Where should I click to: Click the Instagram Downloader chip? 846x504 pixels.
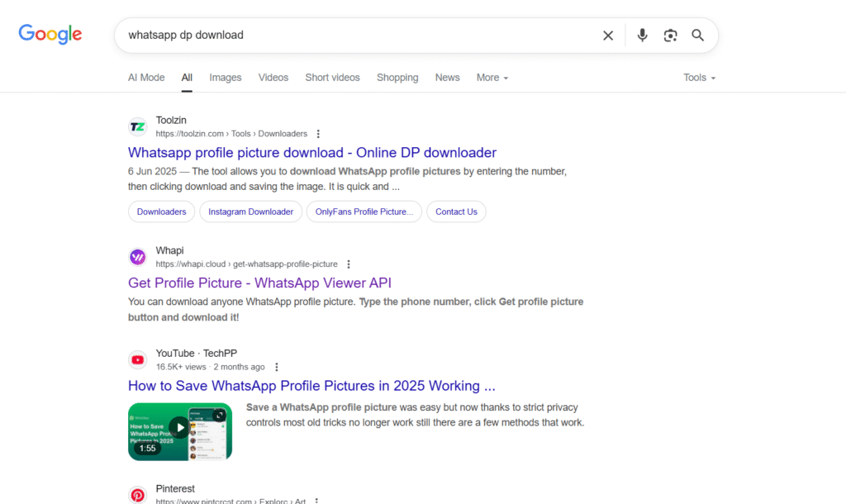tap(251, 212)
